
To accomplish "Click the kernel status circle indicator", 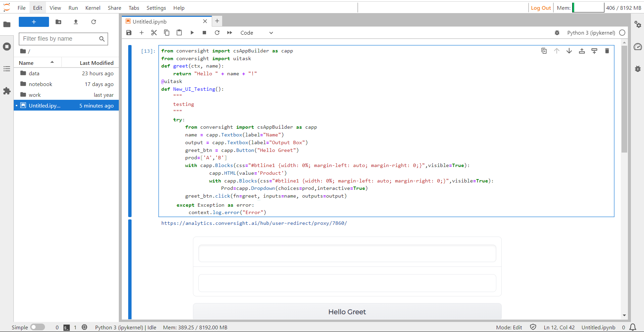I will [x=622, y=33].
